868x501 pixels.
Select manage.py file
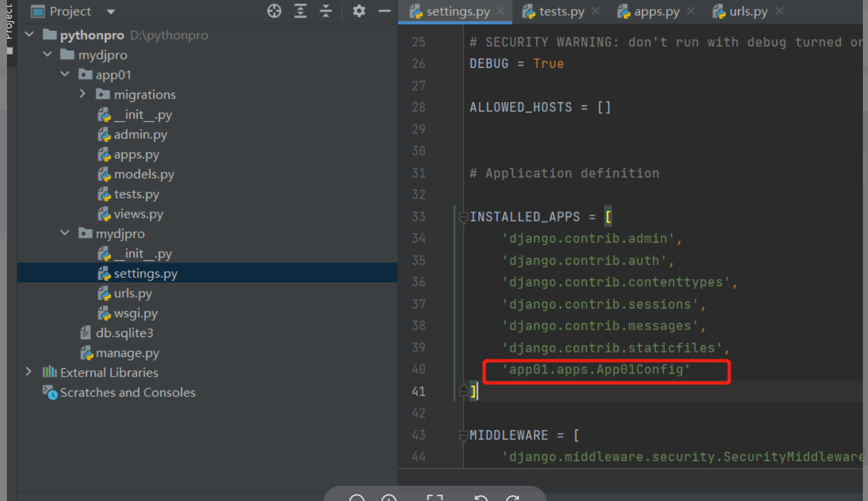pyautogui.click(x=128, y=352)
